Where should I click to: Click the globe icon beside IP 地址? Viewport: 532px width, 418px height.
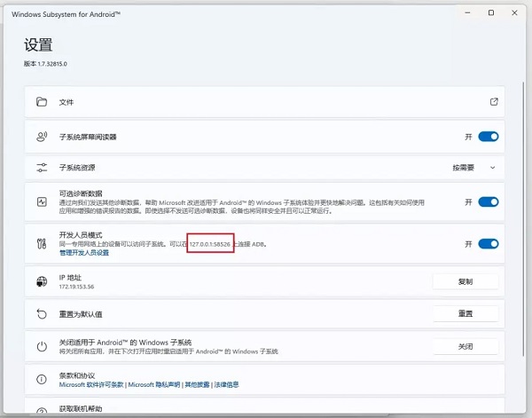pyautogui.click(x=41, y=281)
